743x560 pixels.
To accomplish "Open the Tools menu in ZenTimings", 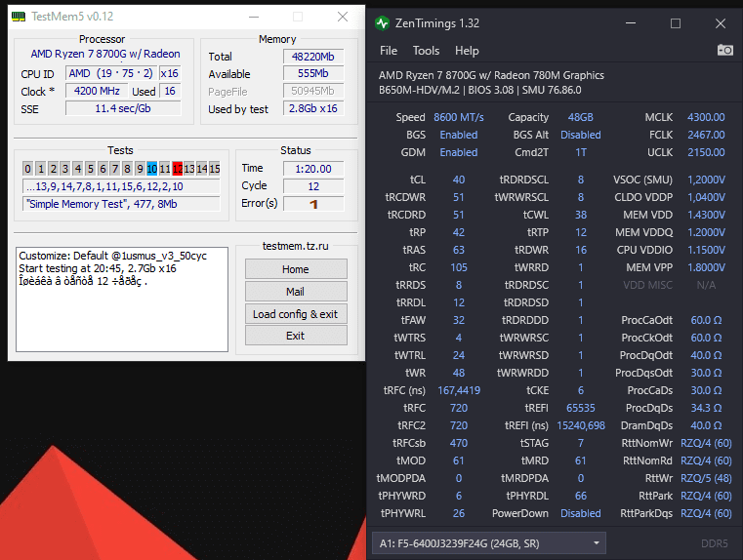I will click(426, 51).
